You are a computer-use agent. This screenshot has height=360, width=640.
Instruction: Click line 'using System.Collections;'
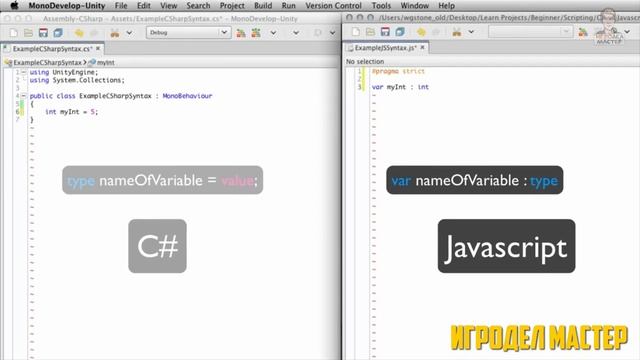[x=77, y=80]
